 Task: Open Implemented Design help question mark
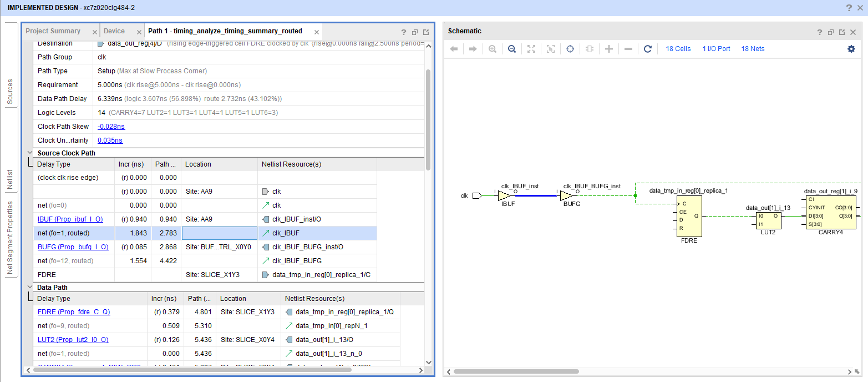point(849,8)
